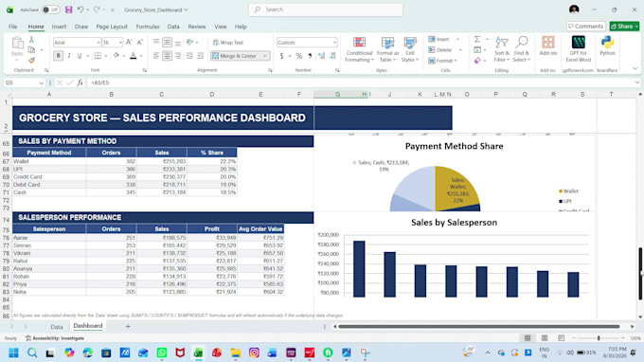Screen dimensions: 644x362
Task: Click the Insert Function fx icon
Action: click(x=80, y=82)
